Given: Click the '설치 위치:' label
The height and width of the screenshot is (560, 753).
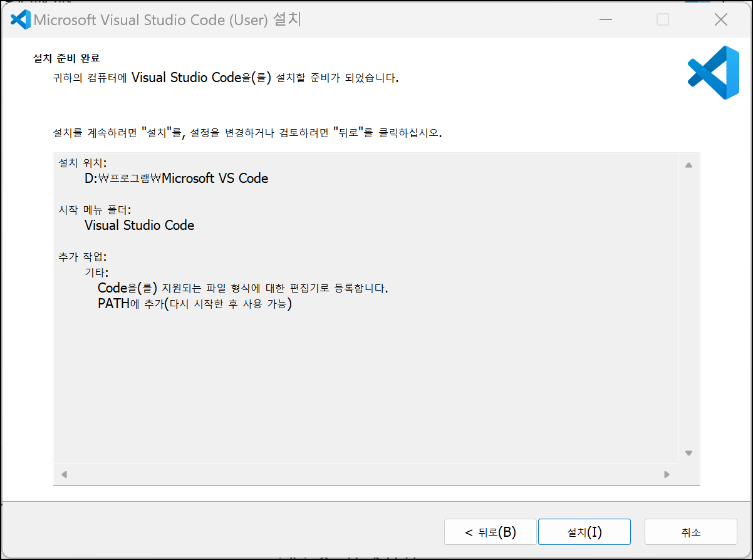Looking at the screenshot, I should (82, 163).
